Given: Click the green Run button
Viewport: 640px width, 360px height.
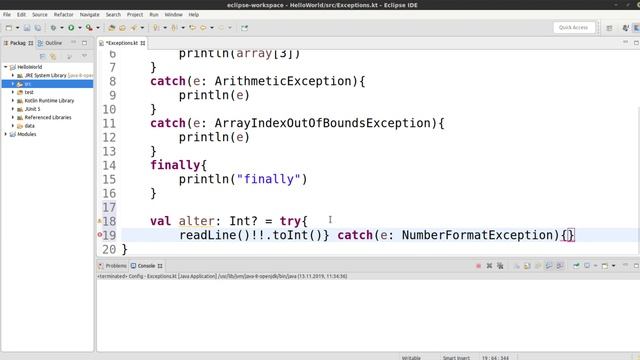Looking at the screenshot, I should tap(71, 28).
